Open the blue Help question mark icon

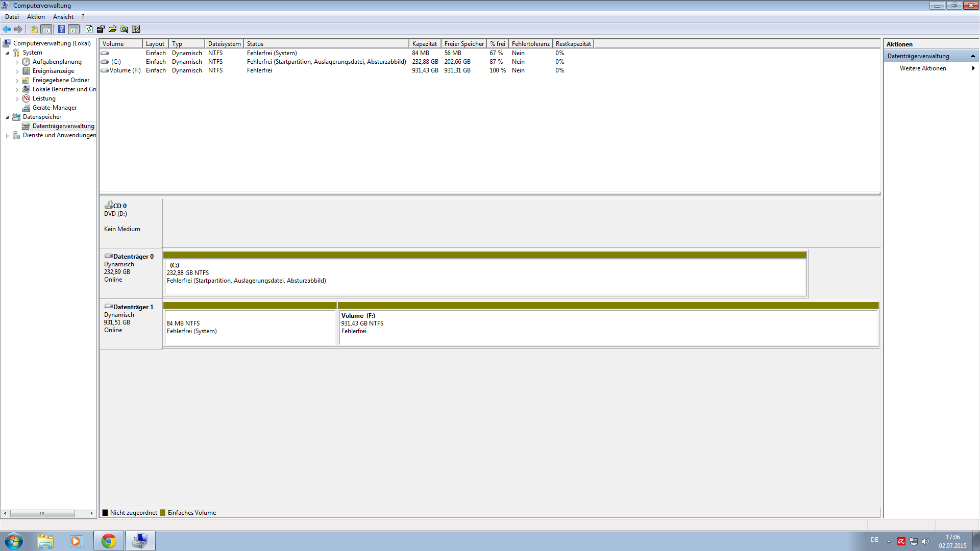click(x=61, y=29)
